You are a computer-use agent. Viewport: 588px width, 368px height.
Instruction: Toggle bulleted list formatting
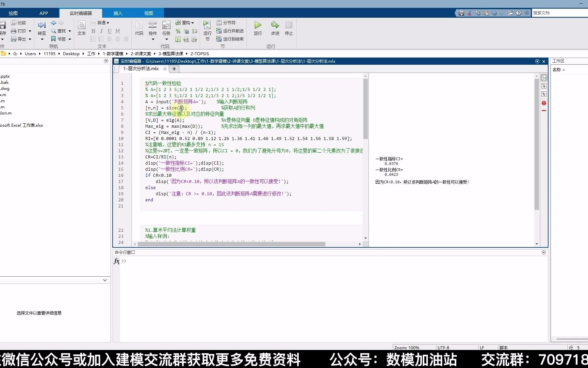[93, 39]
